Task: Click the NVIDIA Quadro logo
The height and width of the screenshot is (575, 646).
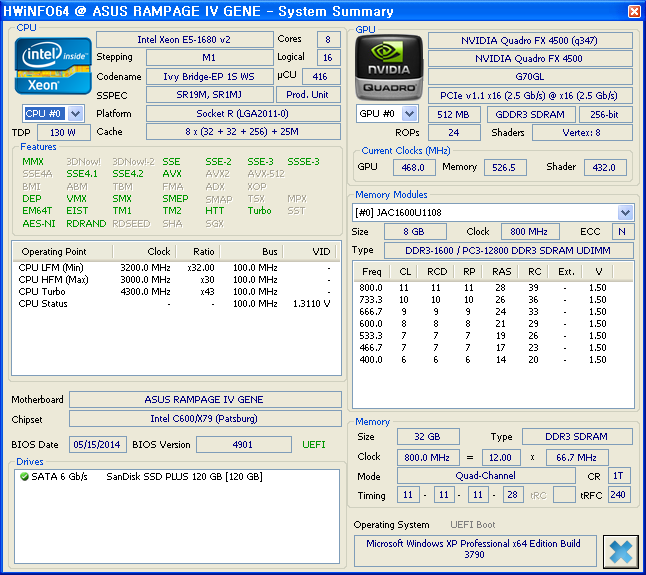Action: (389, 68)
